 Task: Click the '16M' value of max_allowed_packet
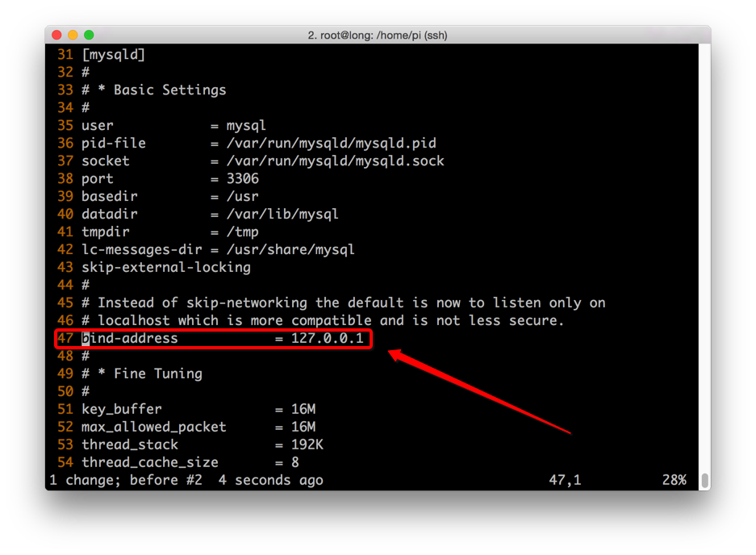coord(303,428)
